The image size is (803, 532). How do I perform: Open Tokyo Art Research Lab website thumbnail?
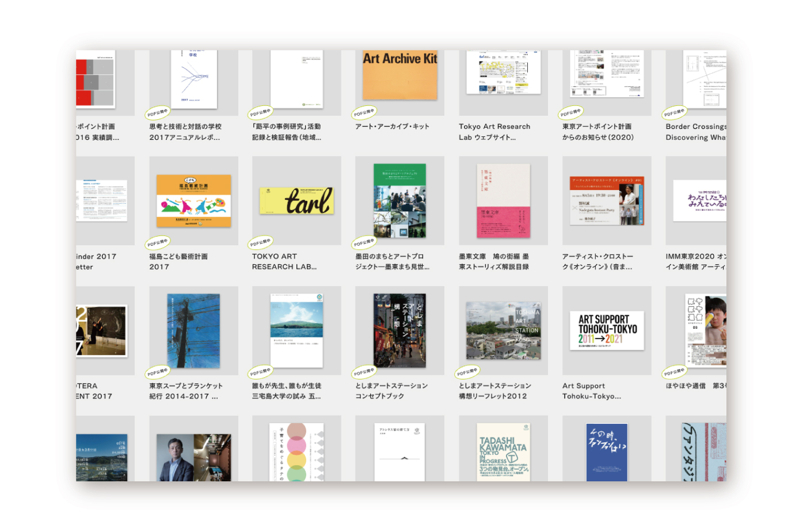coord(503,73)
